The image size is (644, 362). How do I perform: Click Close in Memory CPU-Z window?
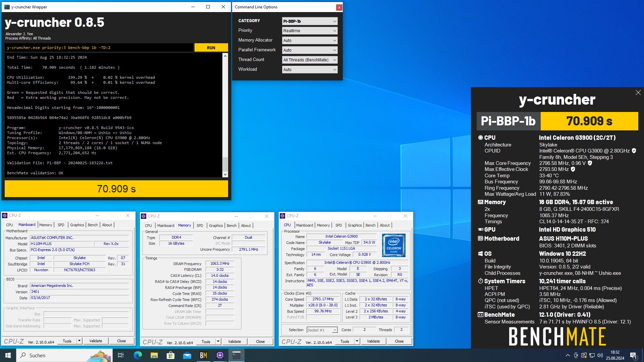260,342
